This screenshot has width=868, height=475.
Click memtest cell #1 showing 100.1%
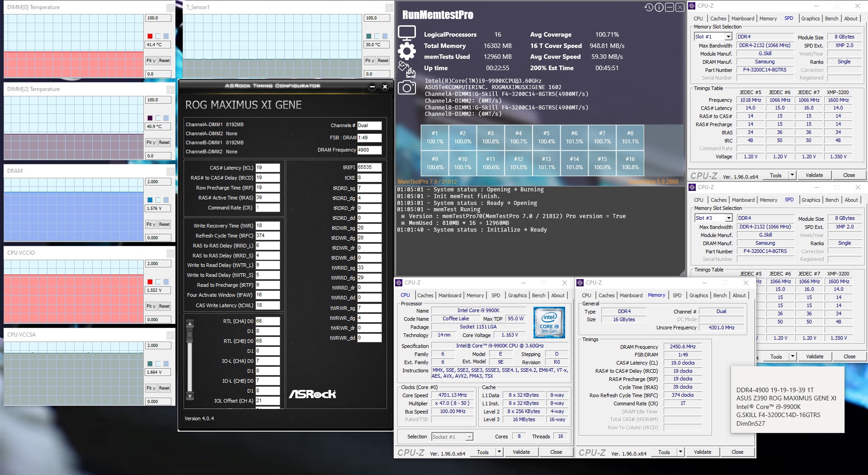point(435,138)
